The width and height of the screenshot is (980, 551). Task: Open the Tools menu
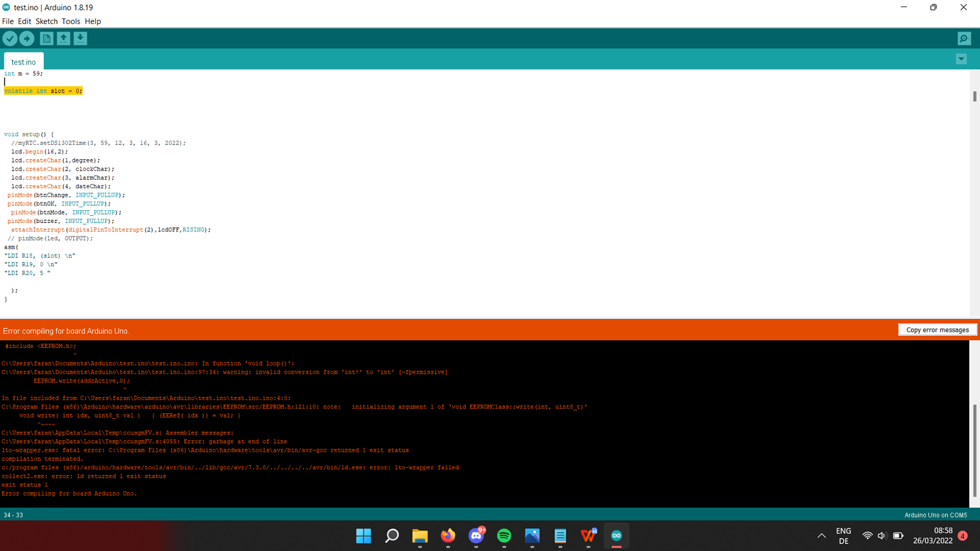pyautogui.click(x=71, y=21)
